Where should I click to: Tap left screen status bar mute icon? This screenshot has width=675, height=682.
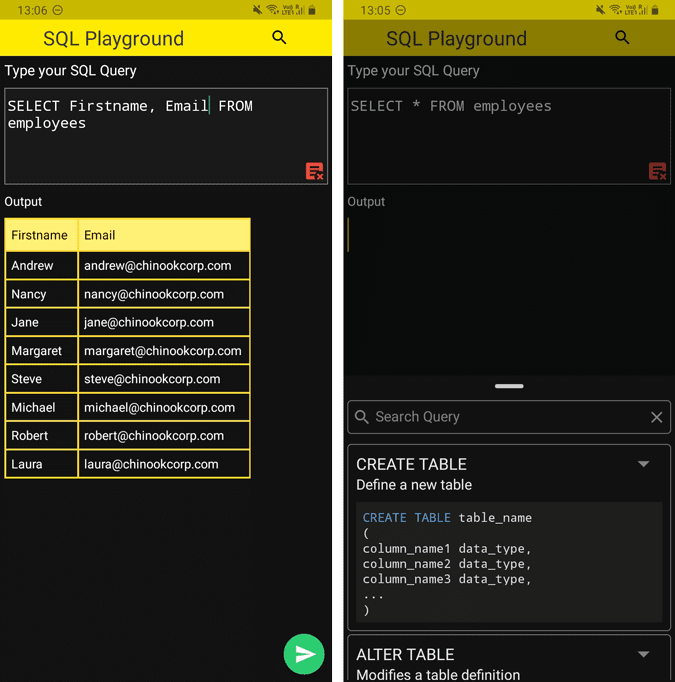click(257, 10)
